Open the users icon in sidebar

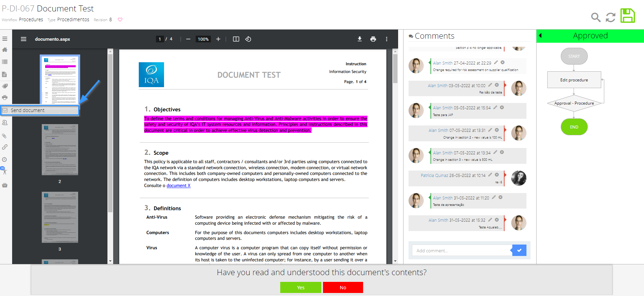tap(5, 123)
